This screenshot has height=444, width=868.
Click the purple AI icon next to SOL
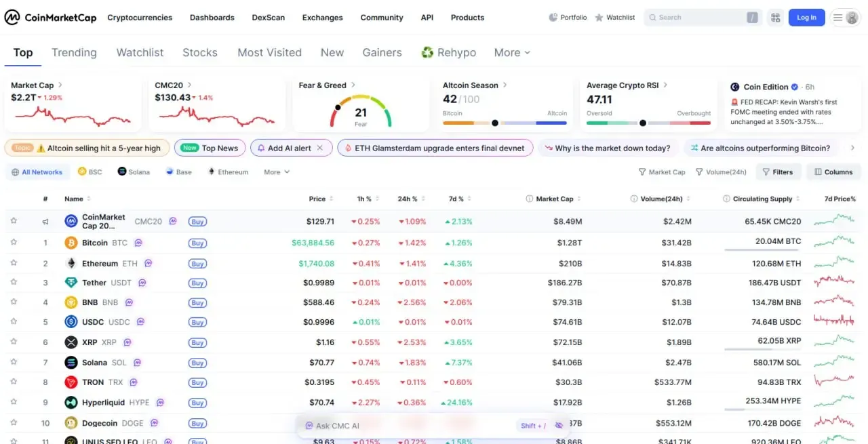pyautogui.click(x=138, y=363)
